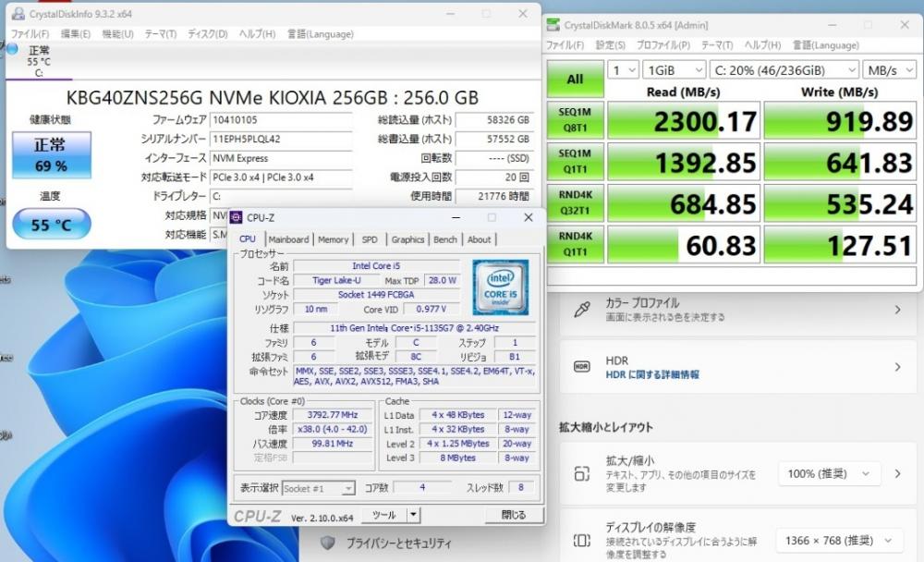Image resolution: width=924 pixels, height=562 pixels.
Task: Open the ツール dropdown arrow in CPU-Z
Action: (x=413, y=515)
